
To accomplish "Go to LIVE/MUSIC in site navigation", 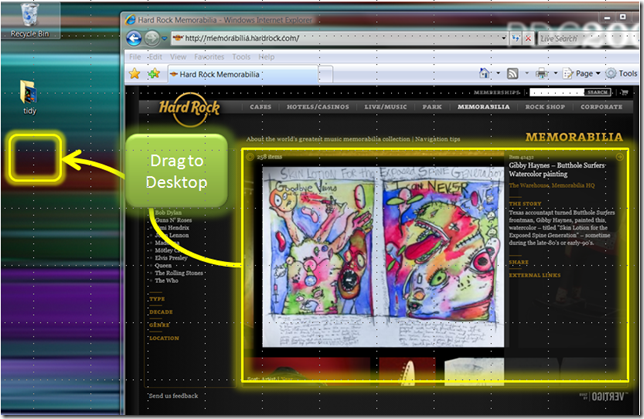I will (x=385, y=107).
